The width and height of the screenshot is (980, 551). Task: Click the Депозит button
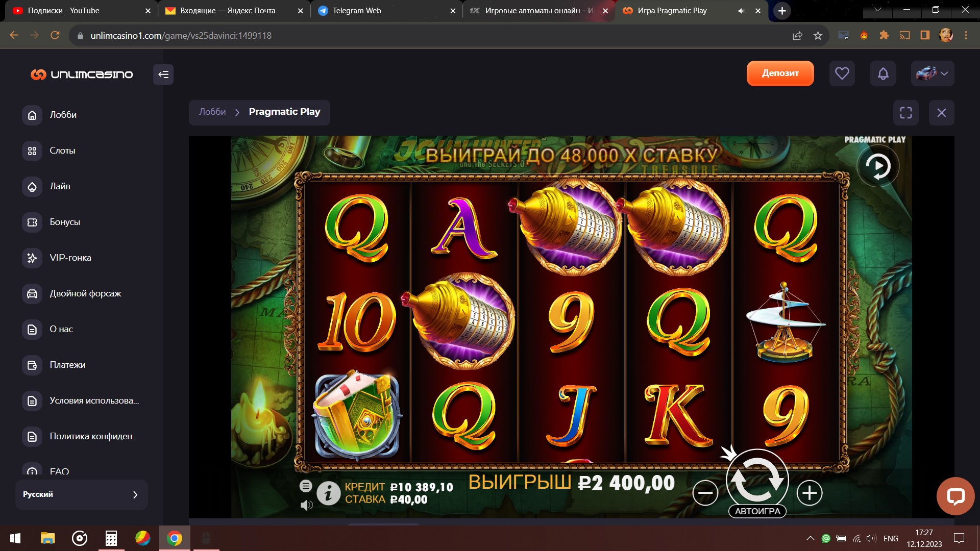[x=780, y=73]
